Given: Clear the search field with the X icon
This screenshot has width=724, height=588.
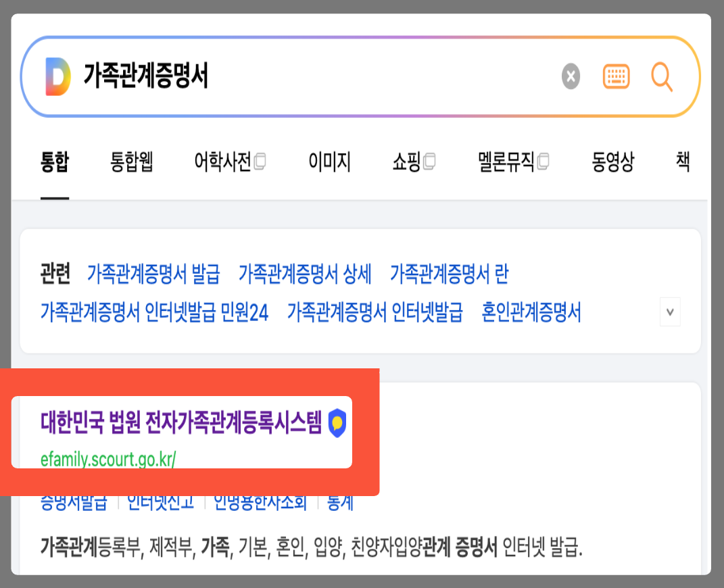Looking at the screenshot, I should (570, 76).
